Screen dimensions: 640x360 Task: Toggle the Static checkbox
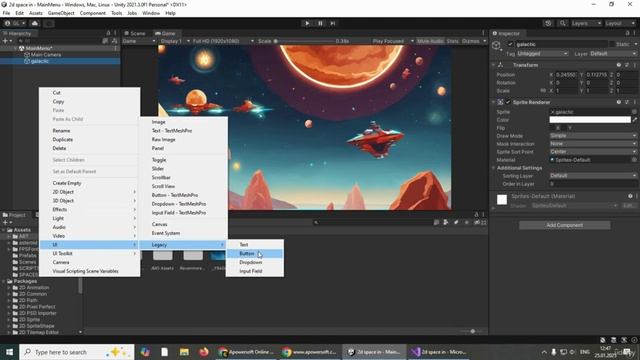612,44
